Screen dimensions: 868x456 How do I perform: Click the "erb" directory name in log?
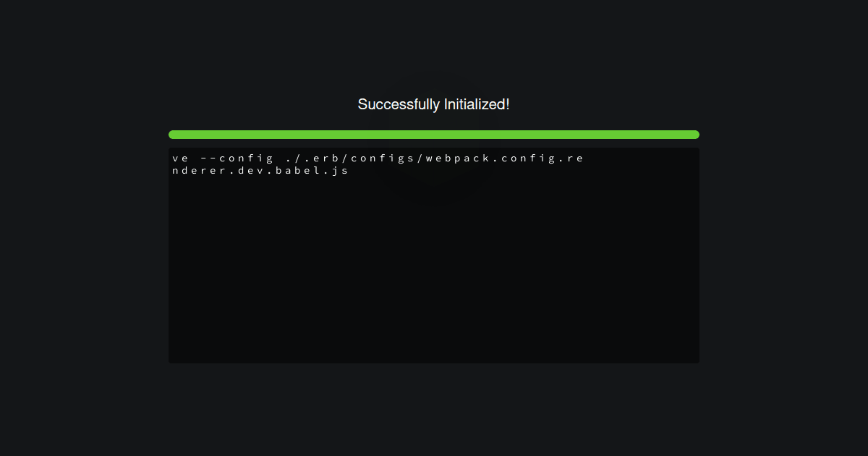326,158
